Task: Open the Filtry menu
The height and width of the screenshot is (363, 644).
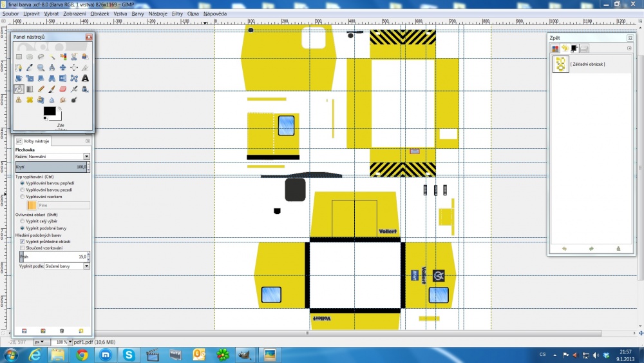Action: pyautogui.click(x=177, y=14)
